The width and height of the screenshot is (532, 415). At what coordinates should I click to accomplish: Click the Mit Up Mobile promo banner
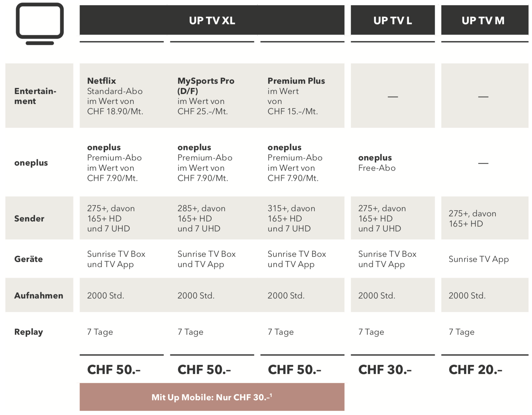click(x=212, y=397)
